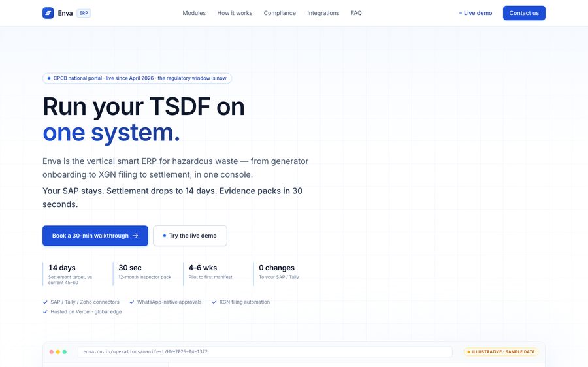The width and height of the screenshot is (588, 367).
Task: Click the yellow dot in mock browser window
Action: pyautogui.click(x=57, y=351)
